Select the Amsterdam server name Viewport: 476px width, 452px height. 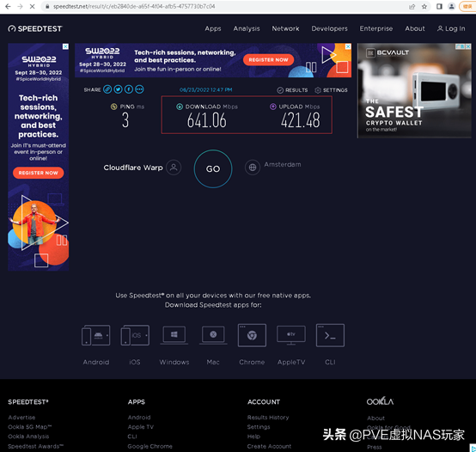(283, 164)
